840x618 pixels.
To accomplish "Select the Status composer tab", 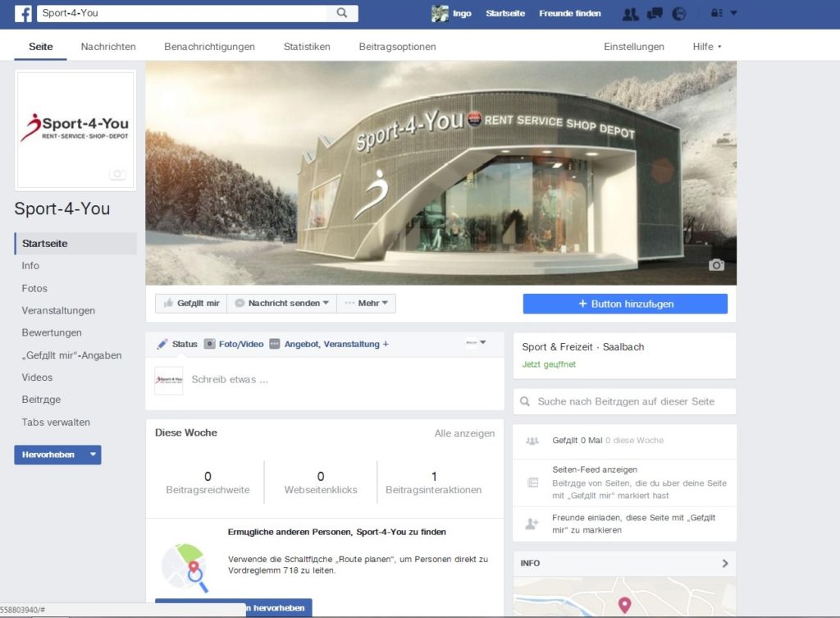I will [x=177, y=344].
